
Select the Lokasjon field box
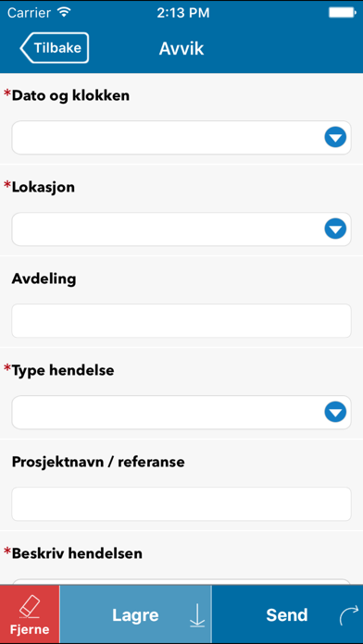181,229
